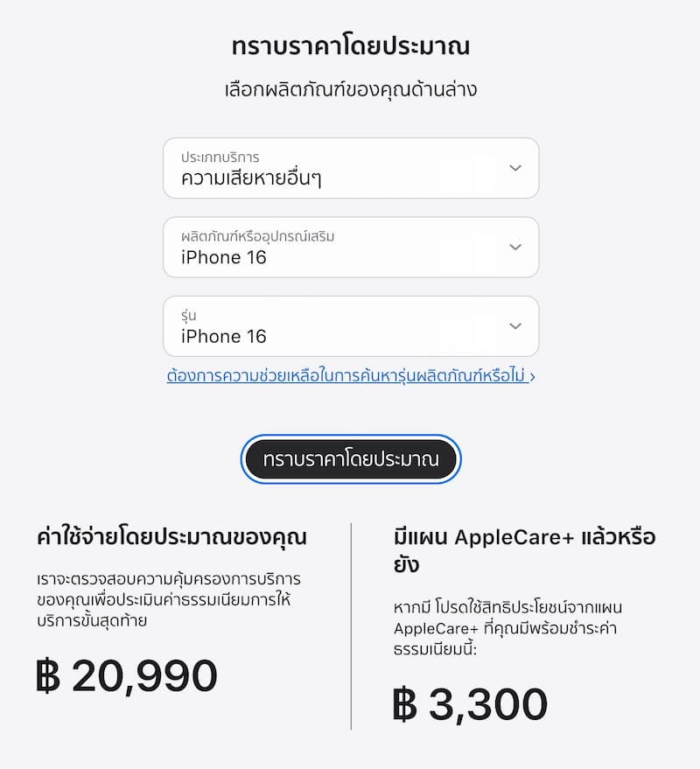Click the ค่าใช้จ่ายโดยประมาณของคุณ heading
The height and width of the screenshot is (769, 700).
point(171,535)
